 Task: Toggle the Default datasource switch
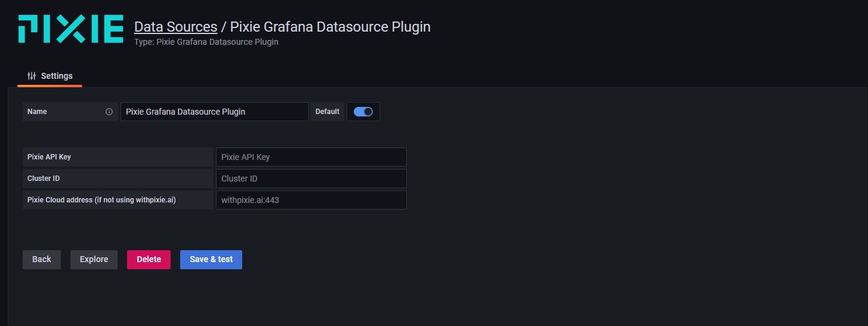point(363,112)
